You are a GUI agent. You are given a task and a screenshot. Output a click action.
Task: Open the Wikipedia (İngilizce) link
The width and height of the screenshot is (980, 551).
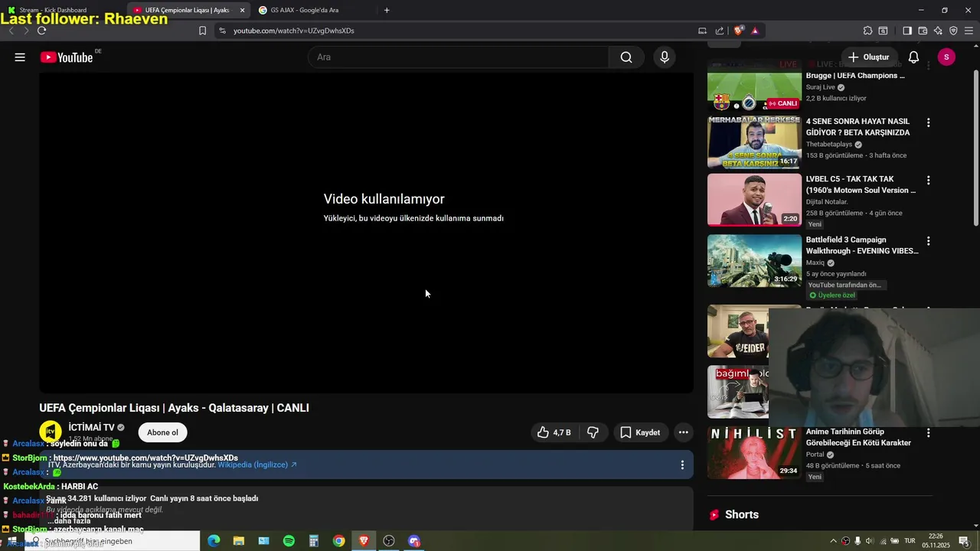pyautogui.click(x=257, y=465)
